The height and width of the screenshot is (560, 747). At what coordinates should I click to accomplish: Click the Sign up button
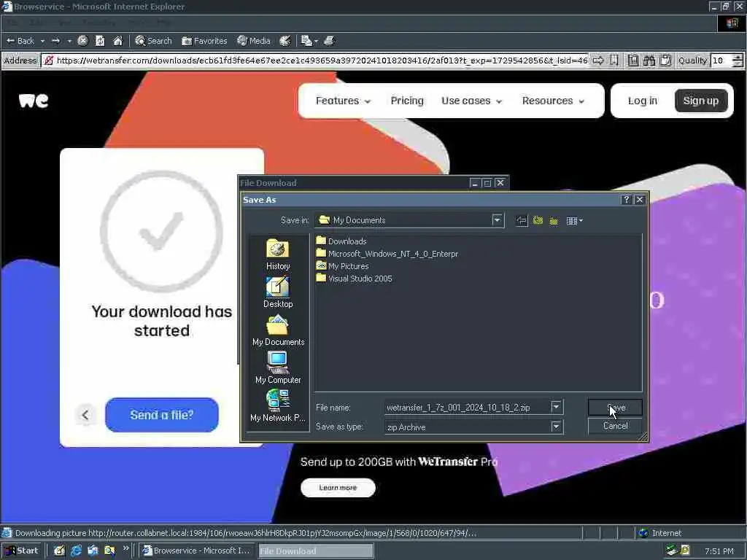coord(701,101)
